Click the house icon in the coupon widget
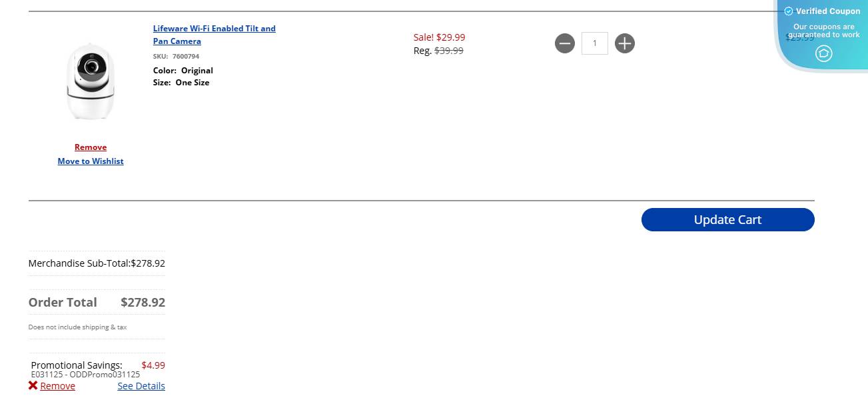The width and height of the screenshot is (868, 400). [823, 53]
